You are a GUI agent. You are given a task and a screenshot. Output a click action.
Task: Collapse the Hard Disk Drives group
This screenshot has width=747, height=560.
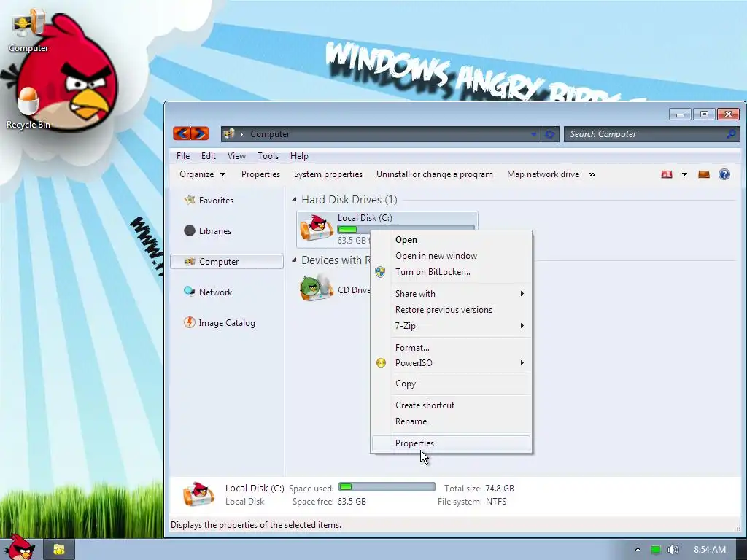[294, 200]
